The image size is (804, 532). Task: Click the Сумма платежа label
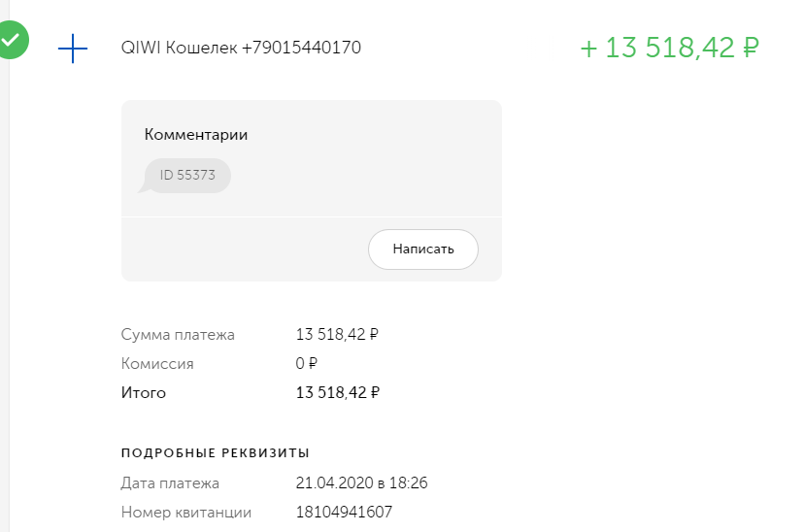coord(178,335)
